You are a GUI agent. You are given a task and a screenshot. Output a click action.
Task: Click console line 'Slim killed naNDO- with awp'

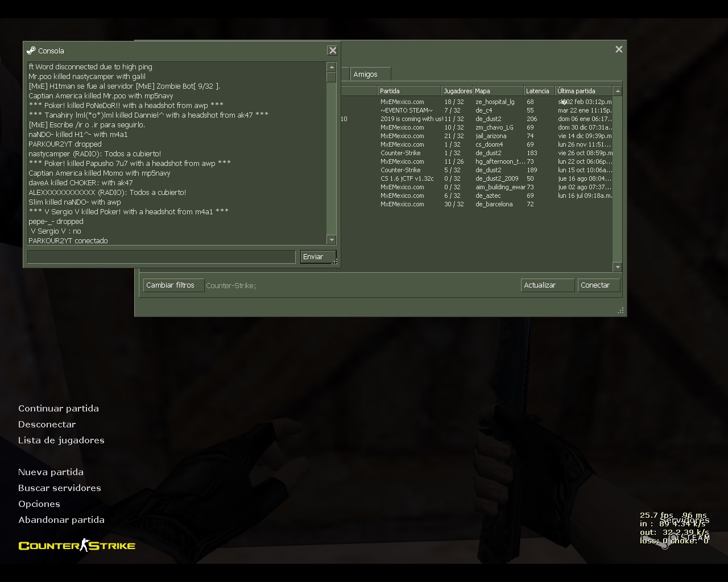[75, 202]
